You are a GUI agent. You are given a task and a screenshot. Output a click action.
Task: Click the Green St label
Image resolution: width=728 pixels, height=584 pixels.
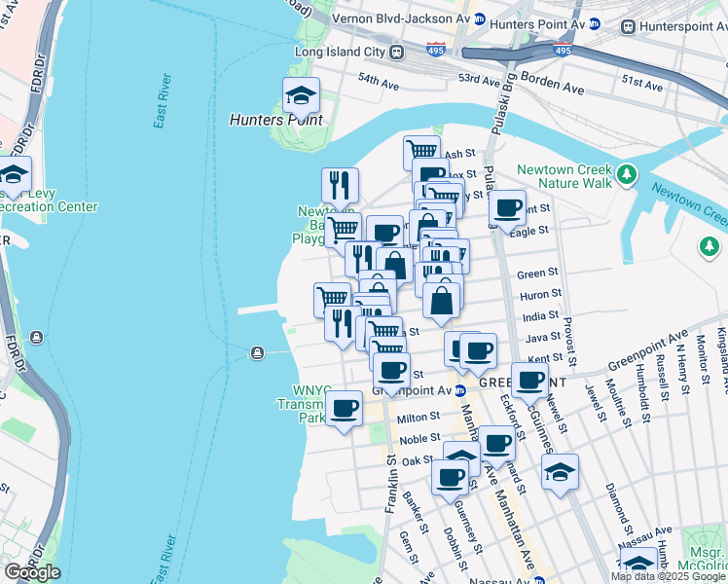coord(537,273)
